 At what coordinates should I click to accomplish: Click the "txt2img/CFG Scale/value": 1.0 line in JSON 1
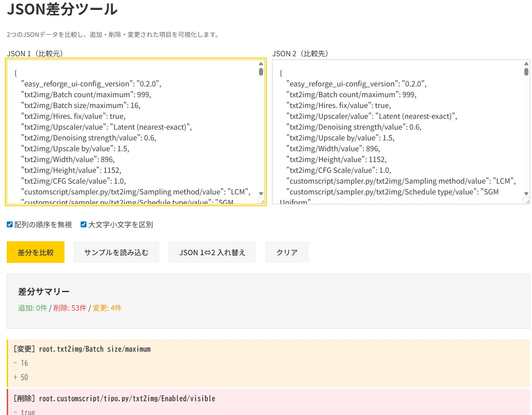73,181
